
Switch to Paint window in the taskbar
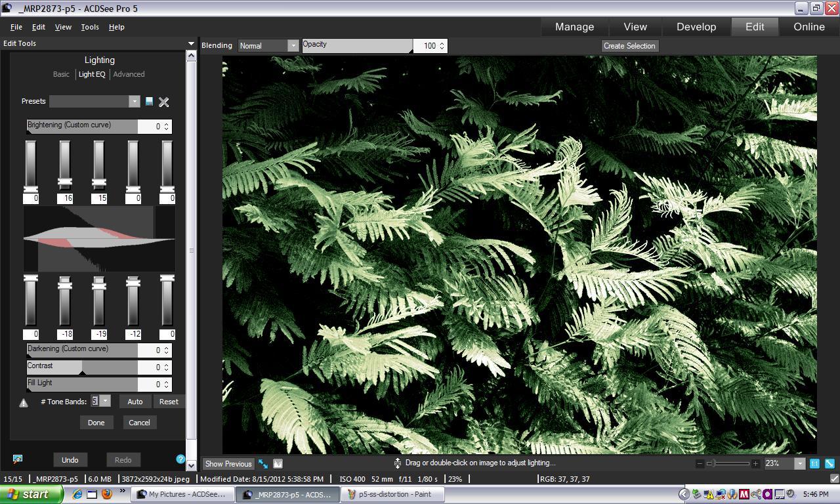392,494
